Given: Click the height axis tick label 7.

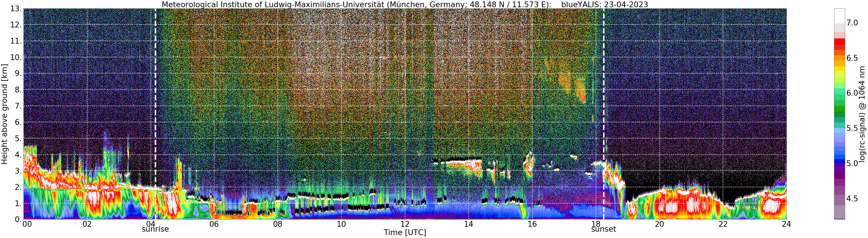Looking at the screenshot, I should (x=18, y=106).
